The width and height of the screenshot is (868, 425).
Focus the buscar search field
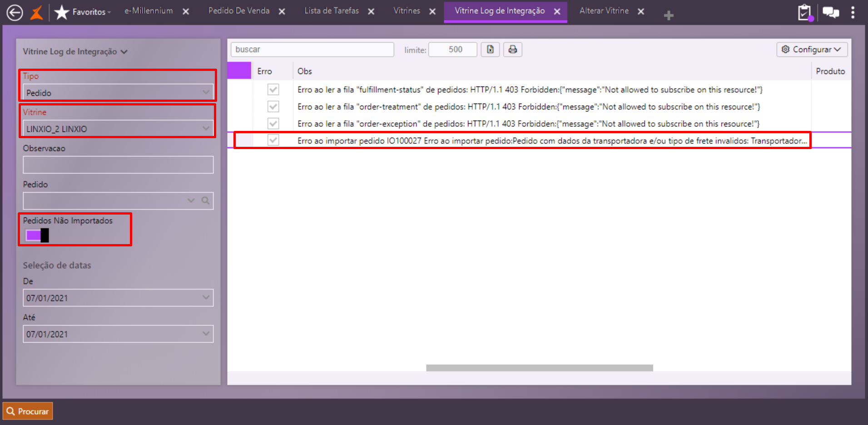coord(312,50)
